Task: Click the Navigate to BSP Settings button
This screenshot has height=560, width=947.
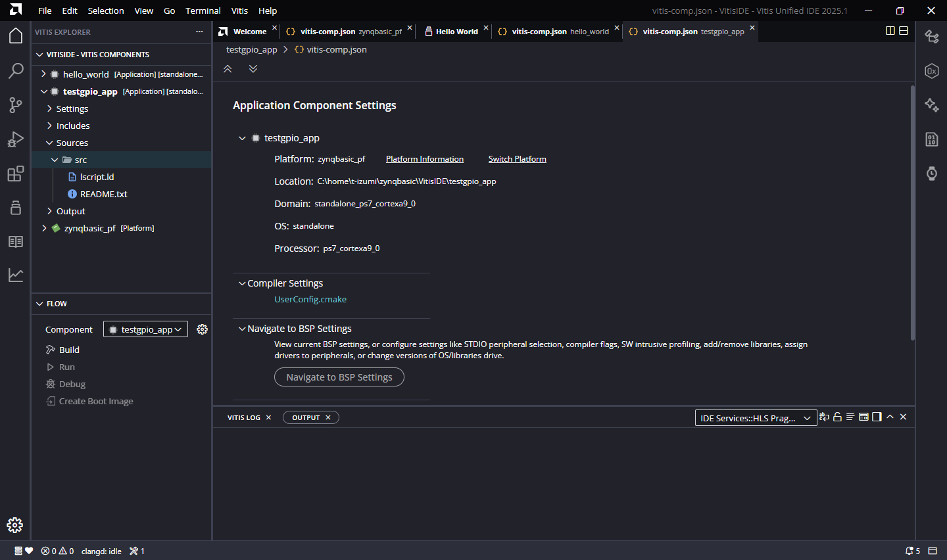Action: pyautogui.click(x=339, y=377)
